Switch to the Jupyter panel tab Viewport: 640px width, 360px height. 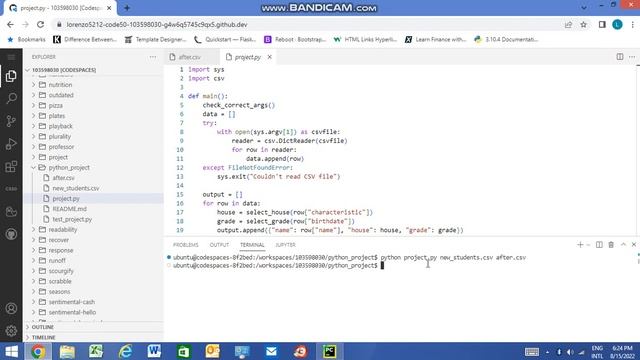[285, 245]
